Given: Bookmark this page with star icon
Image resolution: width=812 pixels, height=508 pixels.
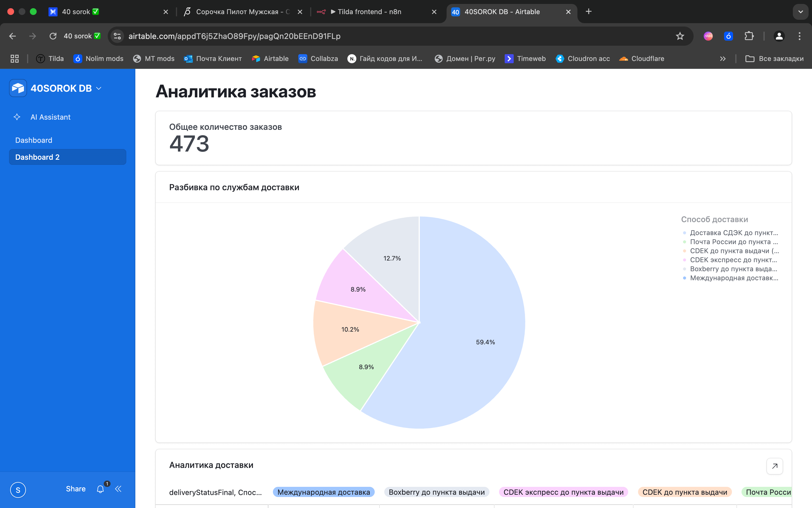Looking at the screenshot, I should click(680, 36).
